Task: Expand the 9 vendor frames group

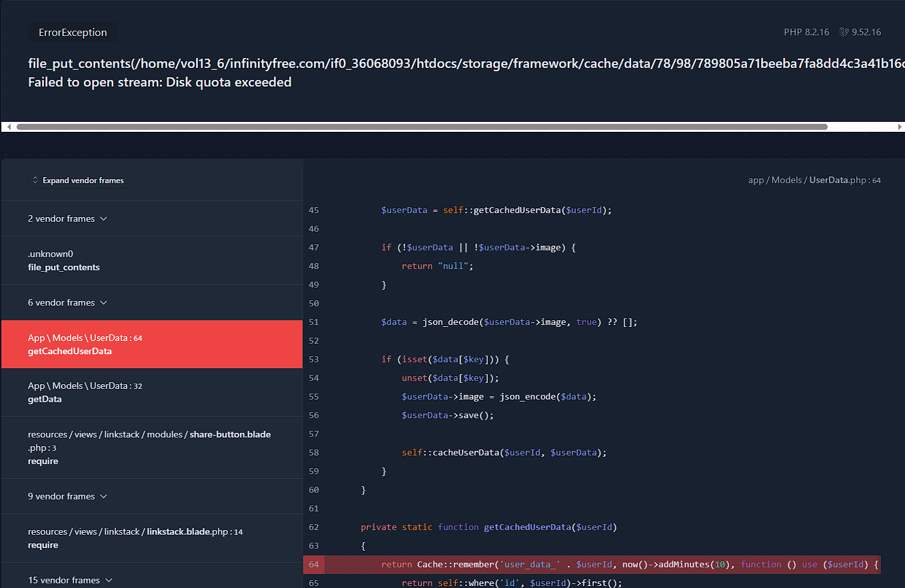Action: coord(67,496)
